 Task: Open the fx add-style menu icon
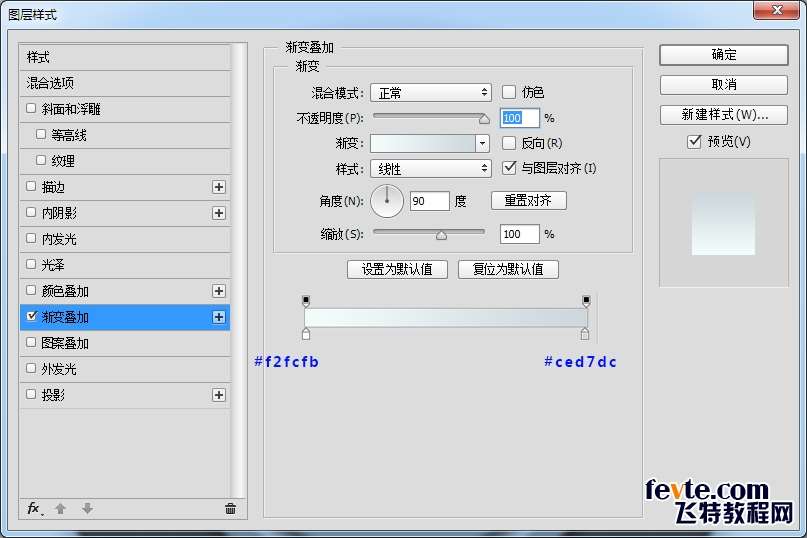[x=34, y=509]
